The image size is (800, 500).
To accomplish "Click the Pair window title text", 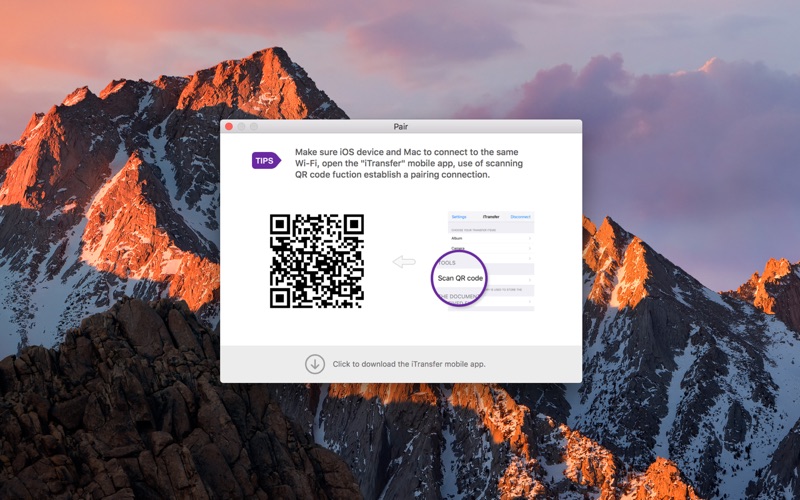I will coord(401,127).
